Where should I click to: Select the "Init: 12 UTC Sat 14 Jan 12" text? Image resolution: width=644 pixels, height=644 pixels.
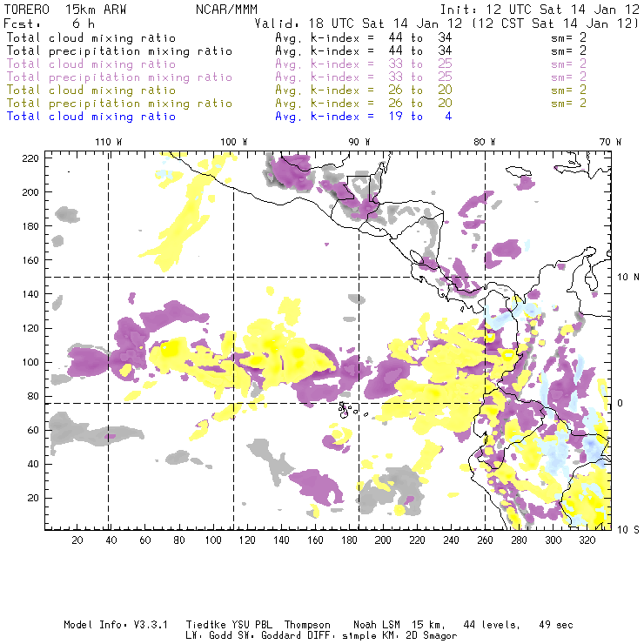(x=540, y=10)
